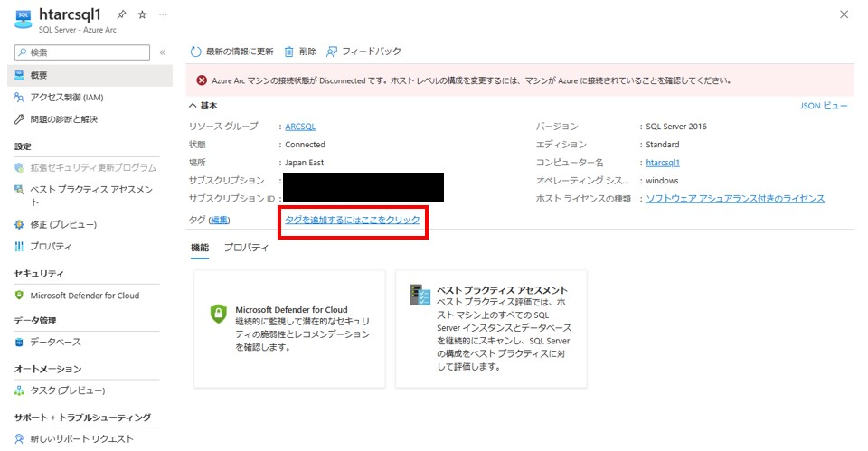
Task: Open 概要 overview menu item
Action: (90, 75)
